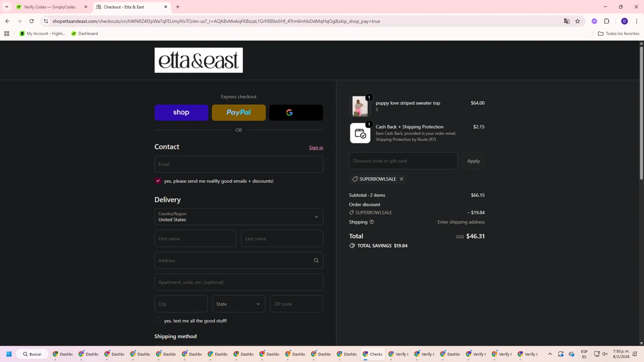Open the Extensions puzzle icon
The image size is (644, 362).
pyautogui.click(x=607, y=21)
